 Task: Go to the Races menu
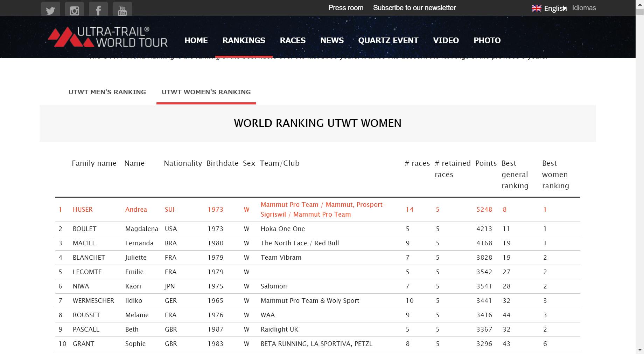point(293,40)
